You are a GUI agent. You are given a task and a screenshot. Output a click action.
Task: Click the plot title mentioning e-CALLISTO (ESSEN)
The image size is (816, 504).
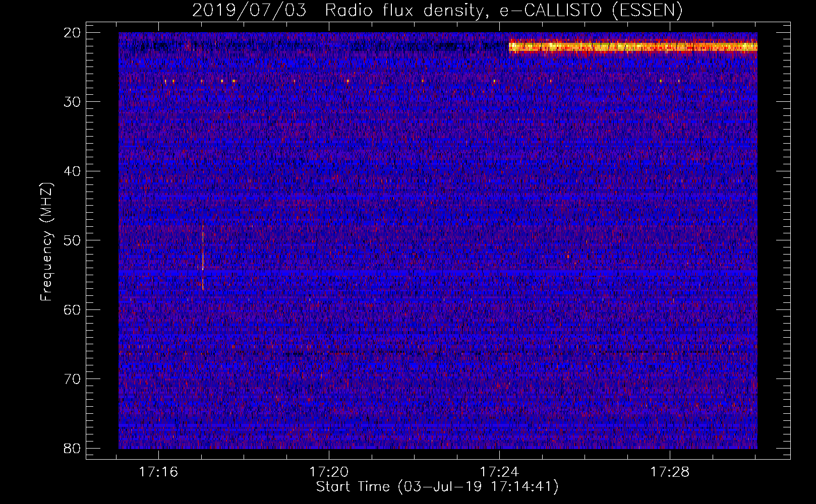pos(437,10)
